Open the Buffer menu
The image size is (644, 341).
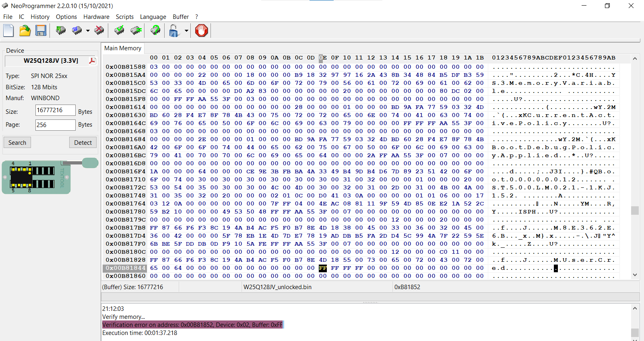pyautogui.click(x=181, y=17)
